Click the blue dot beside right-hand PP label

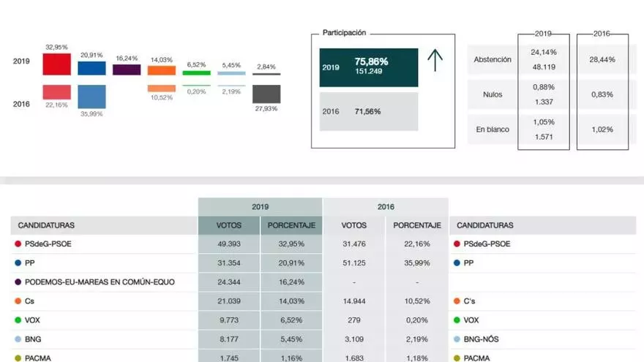coord(457,263)
